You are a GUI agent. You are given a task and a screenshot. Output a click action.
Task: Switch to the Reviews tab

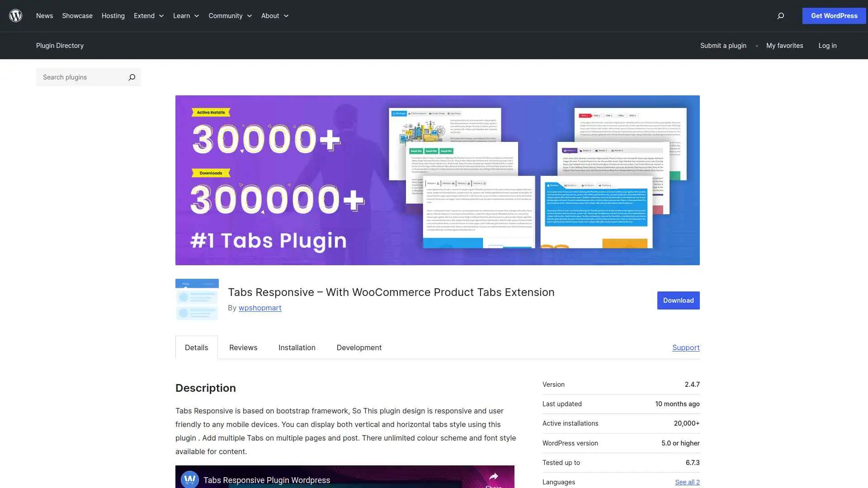(x=243, y=347)
